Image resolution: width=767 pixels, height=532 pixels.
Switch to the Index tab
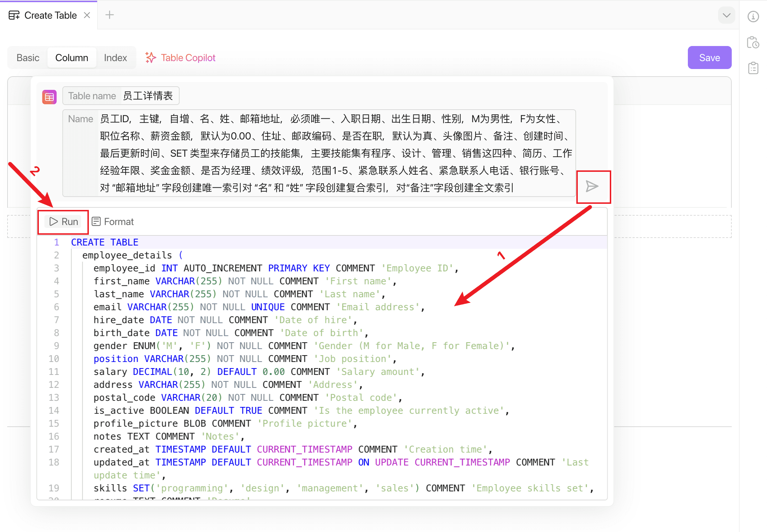(x=115, y=57)
